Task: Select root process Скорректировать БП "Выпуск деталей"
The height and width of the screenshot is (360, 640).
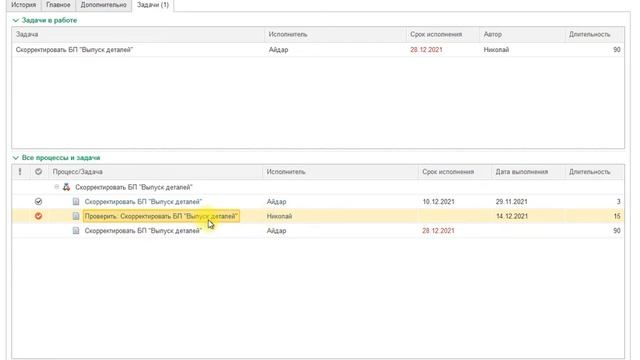Action: click(133, 187)
